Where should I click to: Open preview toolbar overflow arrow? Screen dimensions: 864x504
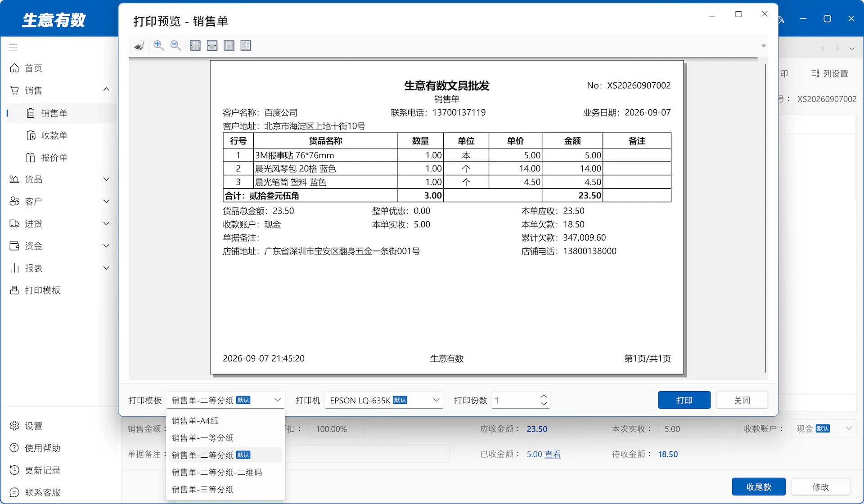click(x=764, y=45)
